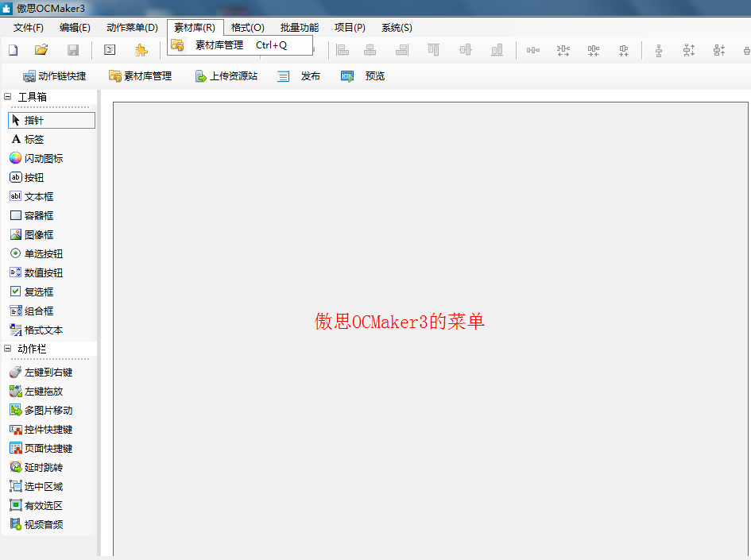
Task: Click the equal horizontal spacing toolbar icon
Action: [533, 50]
